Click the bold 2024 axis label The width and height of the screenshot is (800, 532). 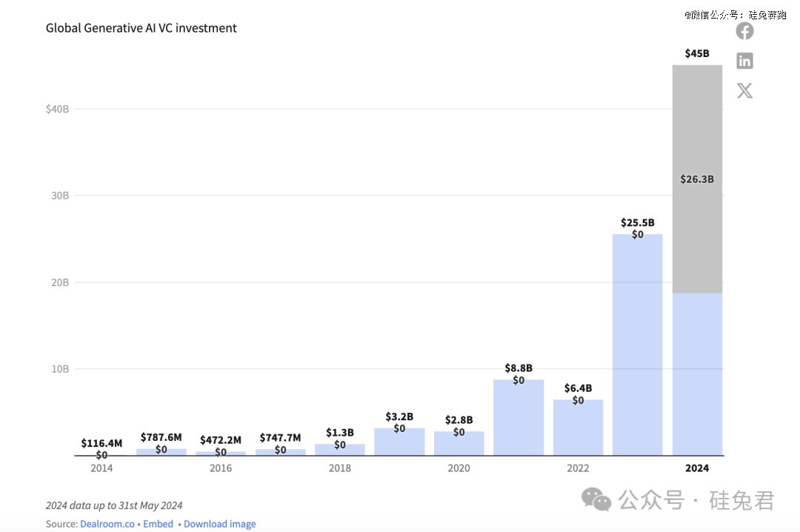pos(697,468)
